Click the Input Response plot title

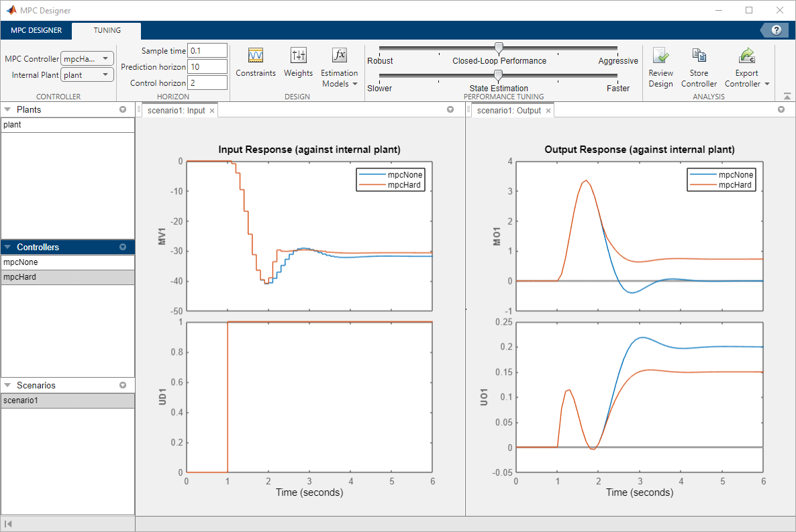coord(309,150)
